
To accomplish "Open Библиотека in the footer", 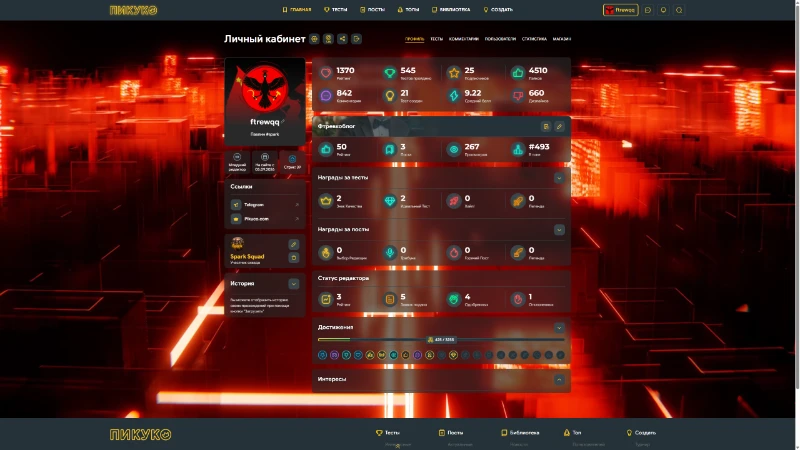I will (x=520, y=433).
